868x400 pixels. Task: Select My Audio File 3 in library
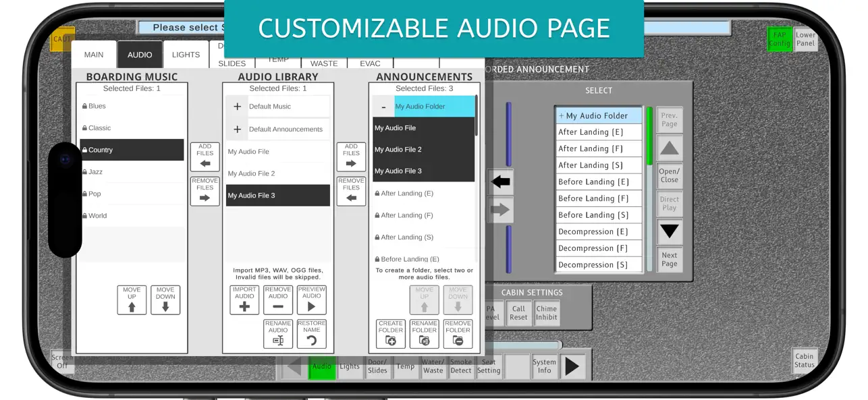278,196
